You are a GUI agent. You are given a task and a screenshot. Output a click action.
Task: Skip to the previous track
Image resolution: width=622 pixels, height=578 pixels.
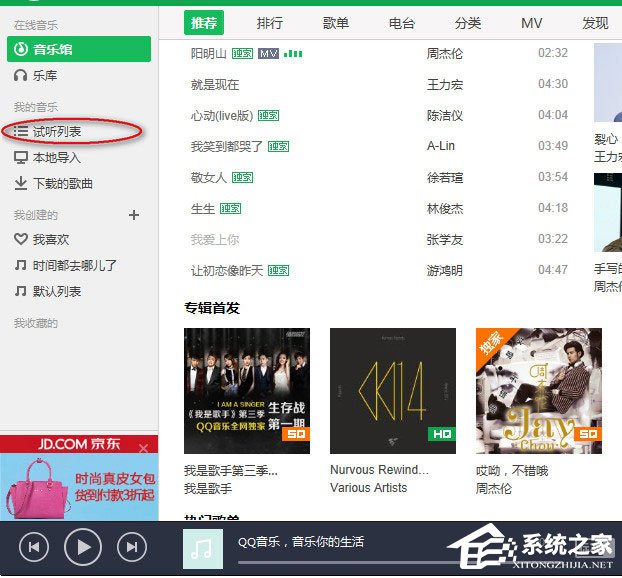click(x=34, y=547)
